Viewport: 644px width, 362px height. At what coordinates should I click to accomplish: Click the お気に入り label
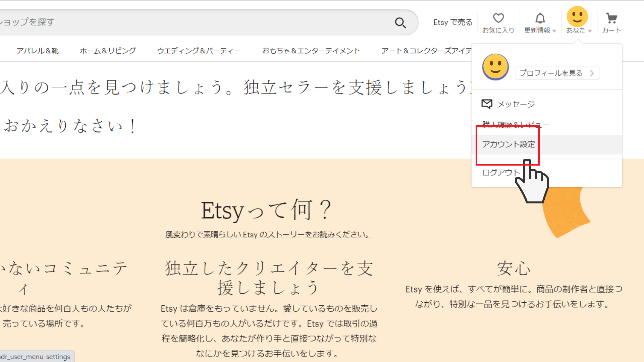498,31
